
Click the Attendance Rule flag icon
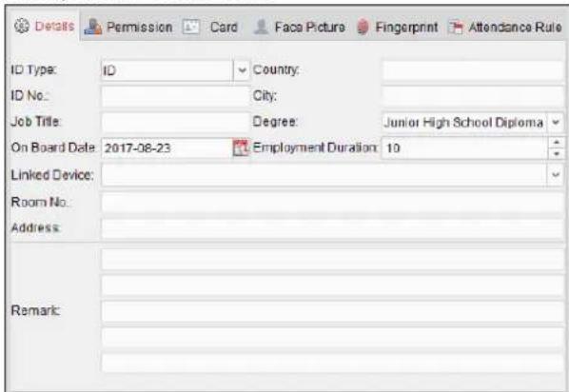456,28
